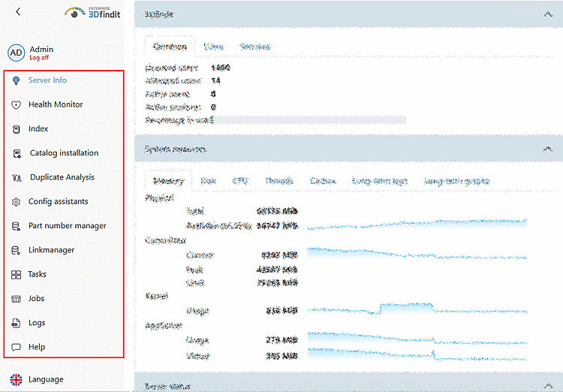Screen dimensions: 563x392
Task: Open Logs via the document icon
Action: (x=17, y=323)
